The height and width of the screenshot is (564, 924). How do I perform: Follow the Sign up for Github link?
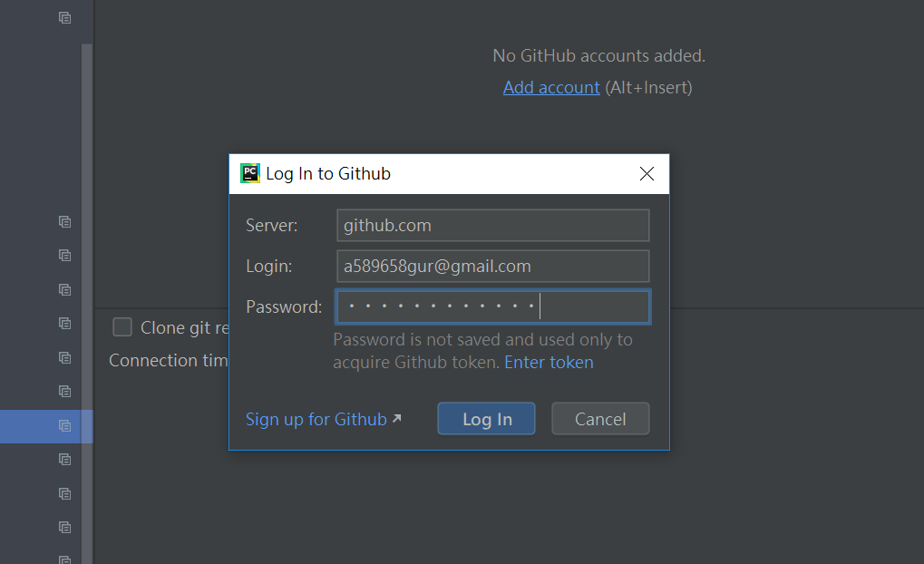tap(316, 419)
